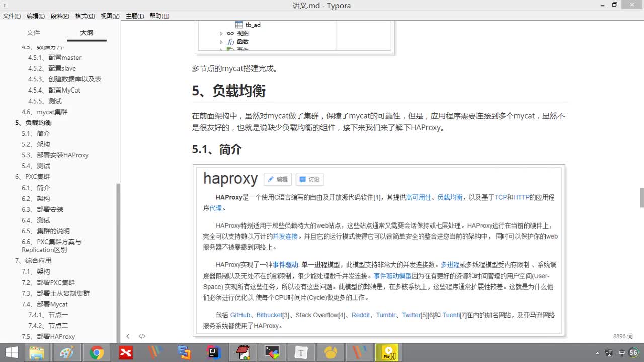
Task: Go to outline item 7.2、部署PXC集群
Action: (48, 283)
